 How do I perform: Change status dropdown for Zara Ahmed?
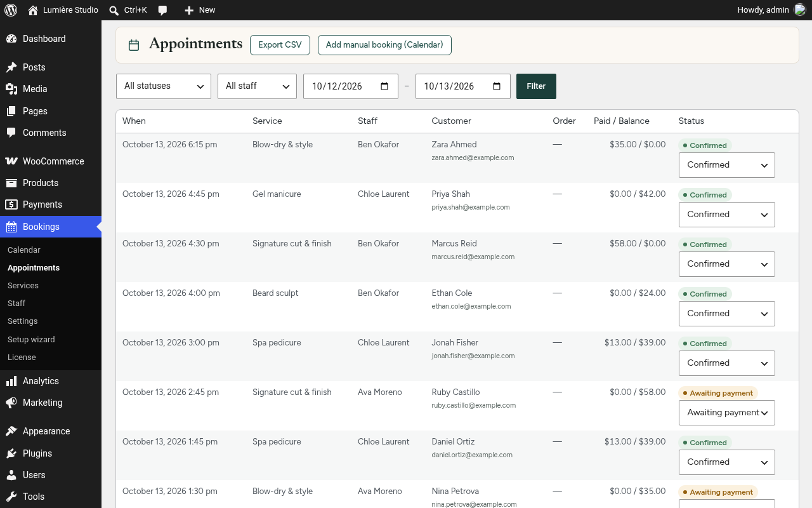pyautogui.click(x=727, y=165)
